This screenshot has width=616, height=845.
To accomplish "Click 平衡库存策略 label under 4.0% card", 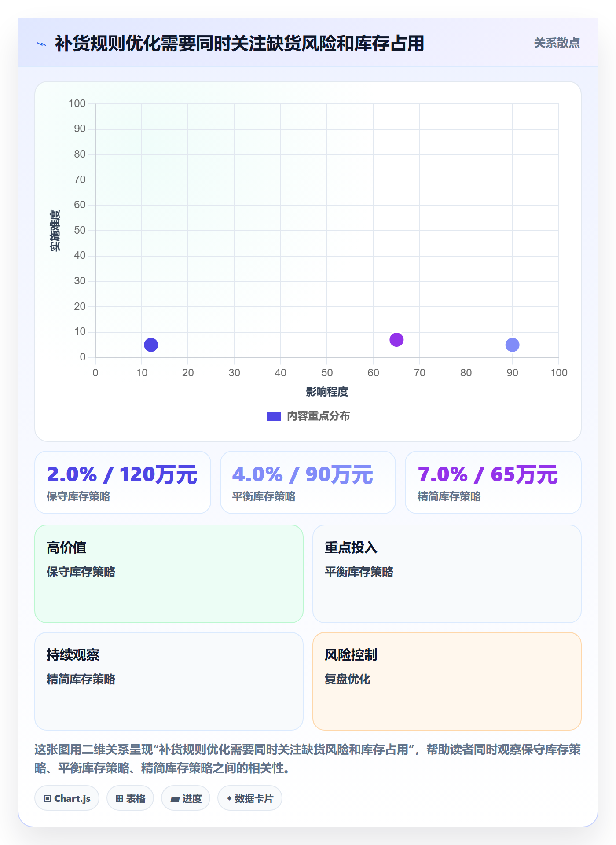I will 264,496.
